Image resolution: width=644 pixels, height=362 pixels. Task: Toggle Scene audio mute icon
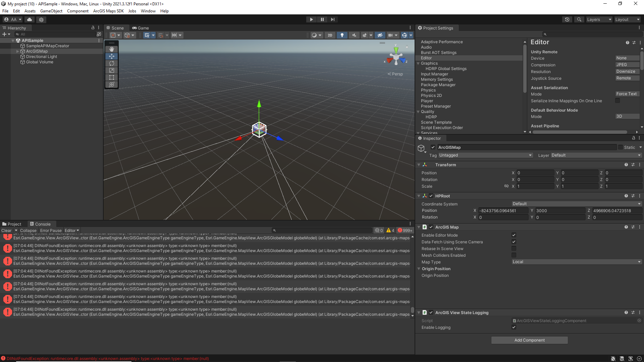click(354, 35)
